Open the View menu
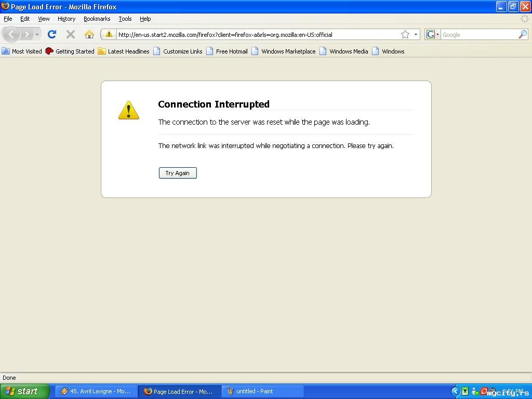Screen dimensions: 532x399 [x=44, y=19]
